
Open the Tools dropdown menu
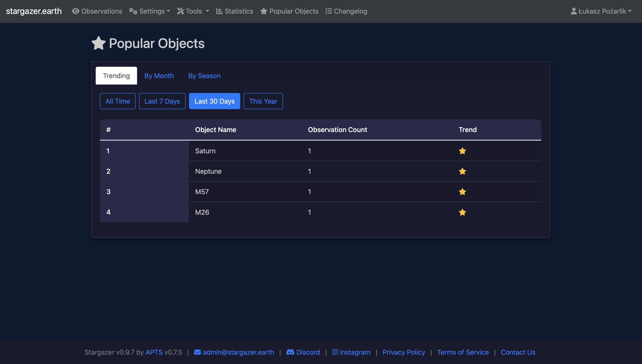(x=193, y=11)
